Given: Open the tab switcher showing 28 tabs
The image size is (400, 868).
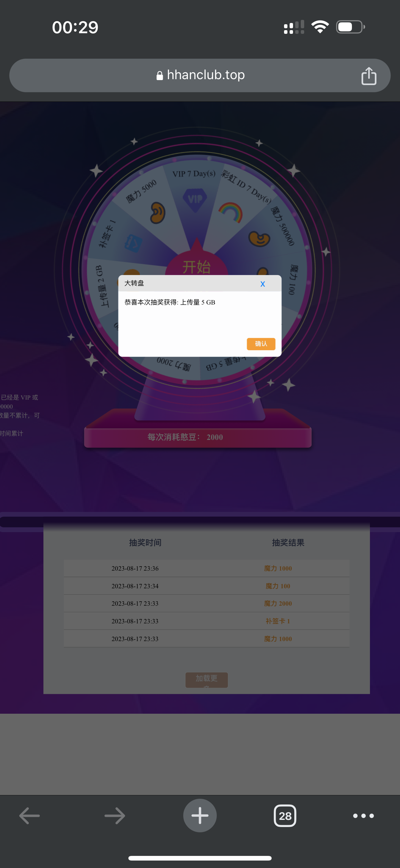Looking at the screenshot, I should pos(285,816).
